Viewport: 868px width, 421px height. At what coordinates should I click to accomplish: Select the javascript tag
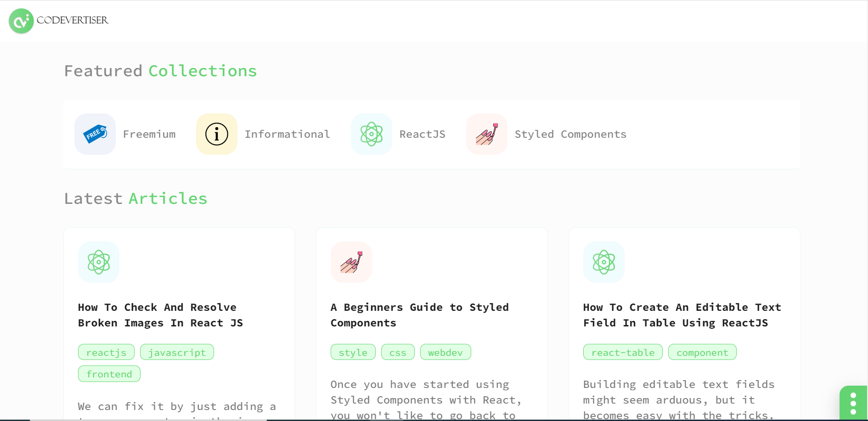[177, 352]
